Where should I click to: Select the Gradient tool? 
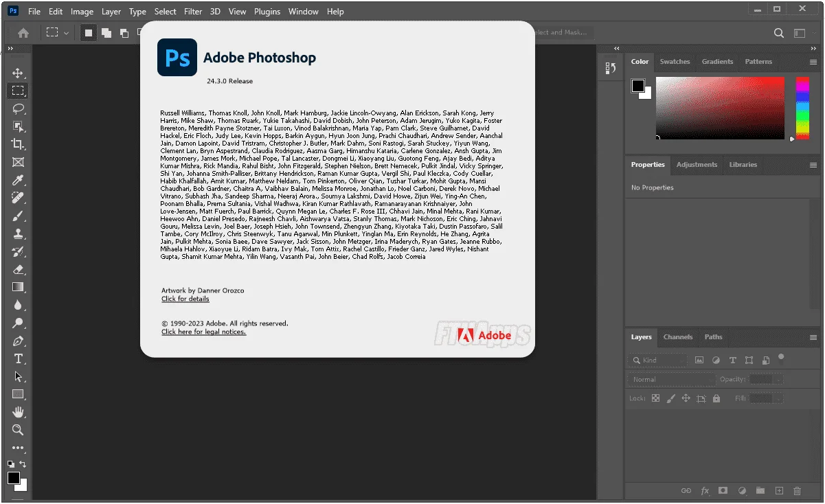pyautogui.click(x=18, y=287)
